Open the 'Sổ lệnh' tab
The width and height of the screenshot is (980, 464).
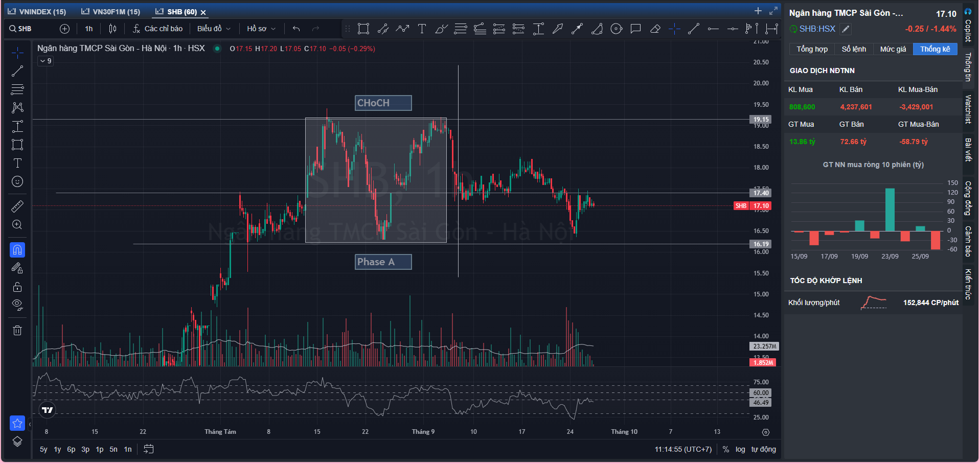[x=854, y=49]
